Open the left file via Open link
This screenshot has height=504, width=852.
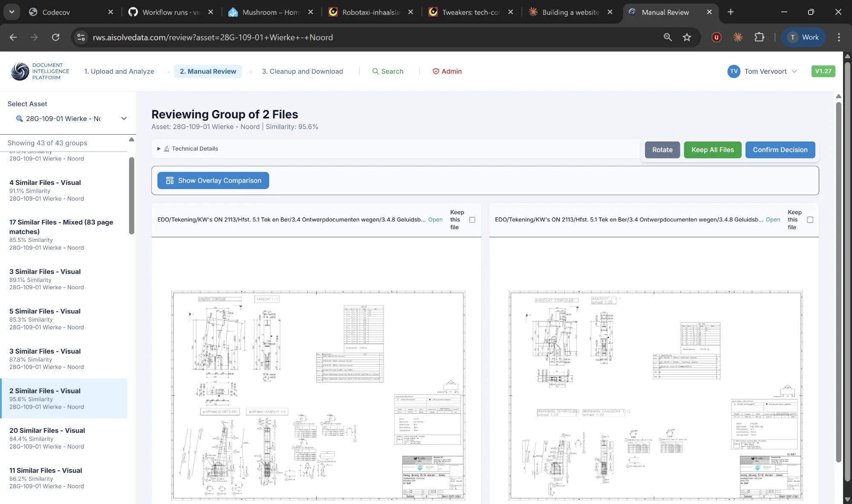pos(435,220)
